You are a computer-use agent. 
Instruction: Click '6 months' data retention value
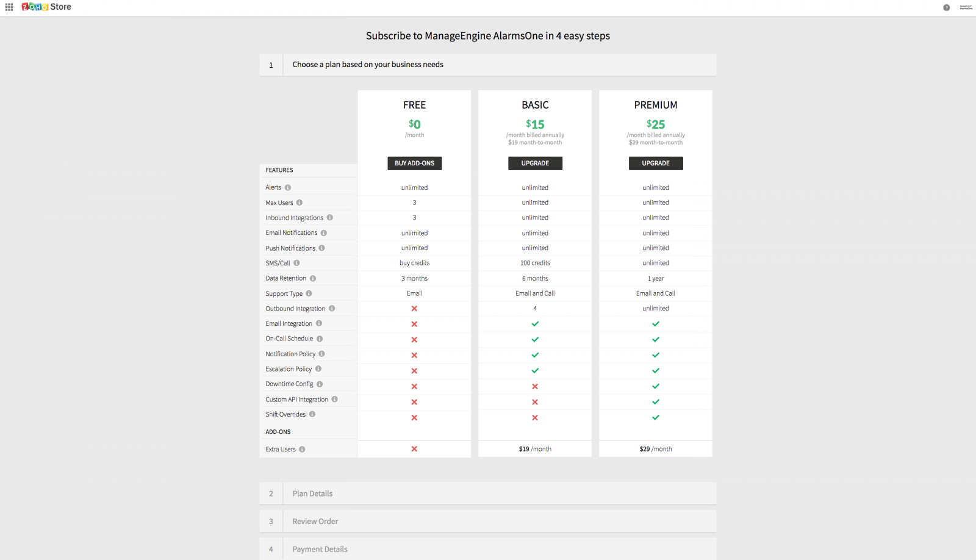[x=535, y=278]
